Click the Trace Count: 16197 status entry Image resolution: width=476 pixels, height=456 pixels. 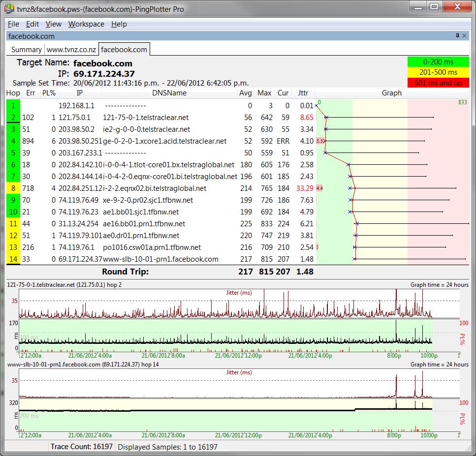81,447
